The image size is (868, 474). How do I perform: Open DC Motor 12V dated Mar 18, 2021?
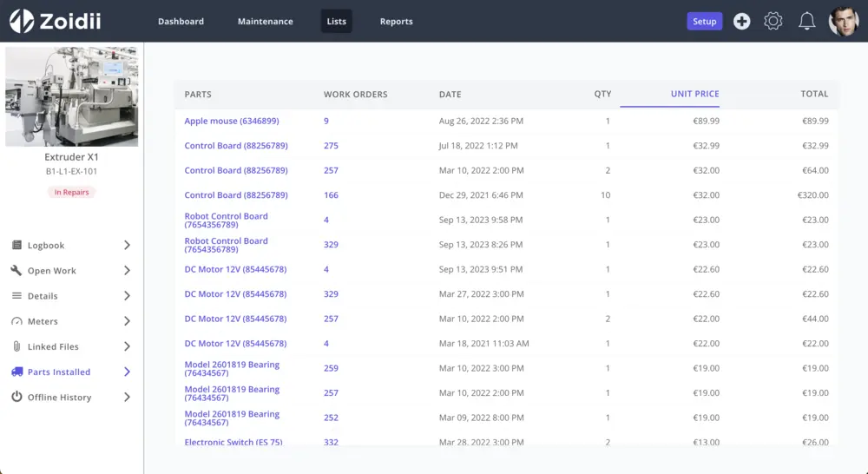click(235, 343)
